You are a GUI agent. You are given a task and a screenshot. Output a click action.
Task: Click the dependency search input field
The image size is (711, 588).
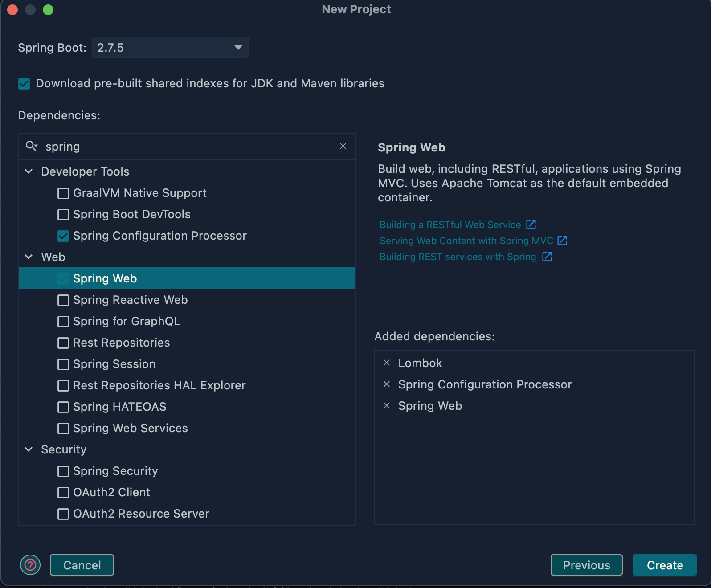coord(187,147)
